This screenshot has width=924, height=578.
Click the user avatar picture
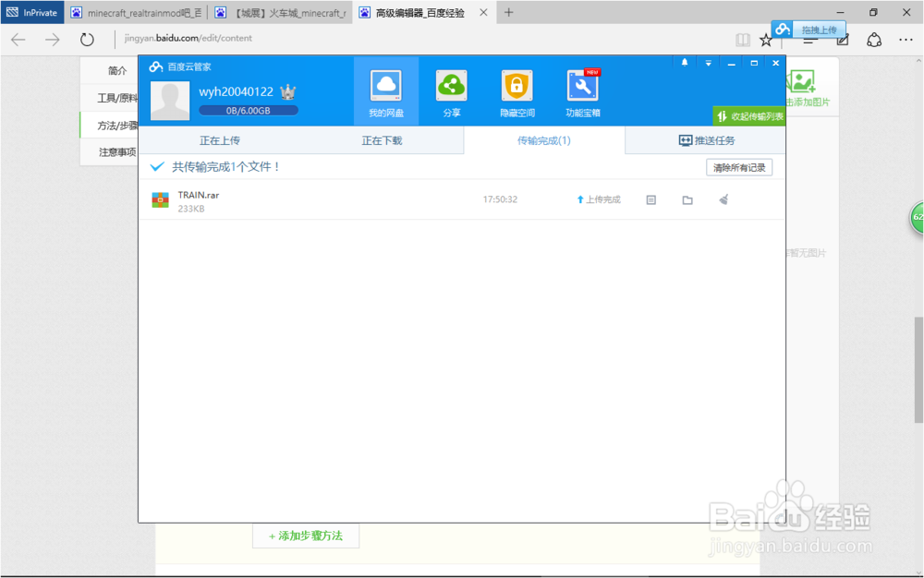click(x=170, y=101)
